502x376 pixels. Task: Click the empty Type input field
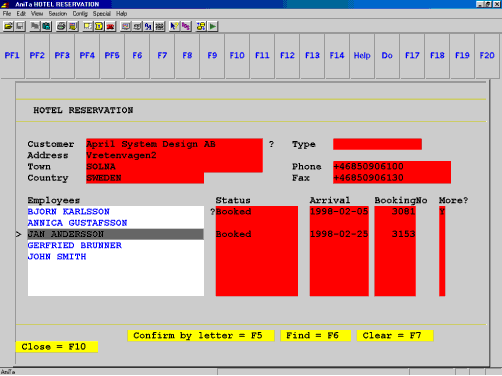(377, 144)
